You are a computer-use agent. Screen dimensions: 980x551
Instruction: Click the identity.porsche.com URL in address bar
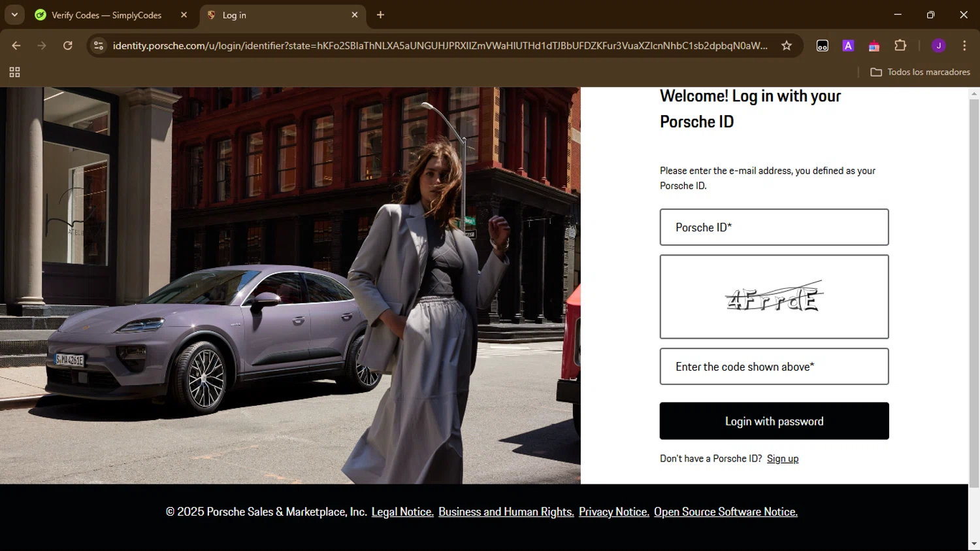click(440, 46)
